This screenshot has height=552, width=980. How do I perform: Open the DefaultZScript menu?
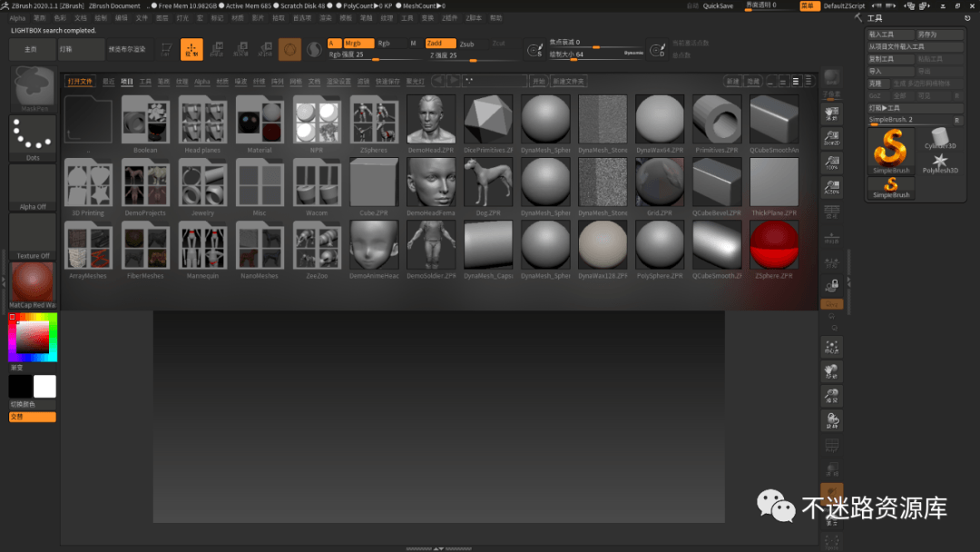coord(844,5)
